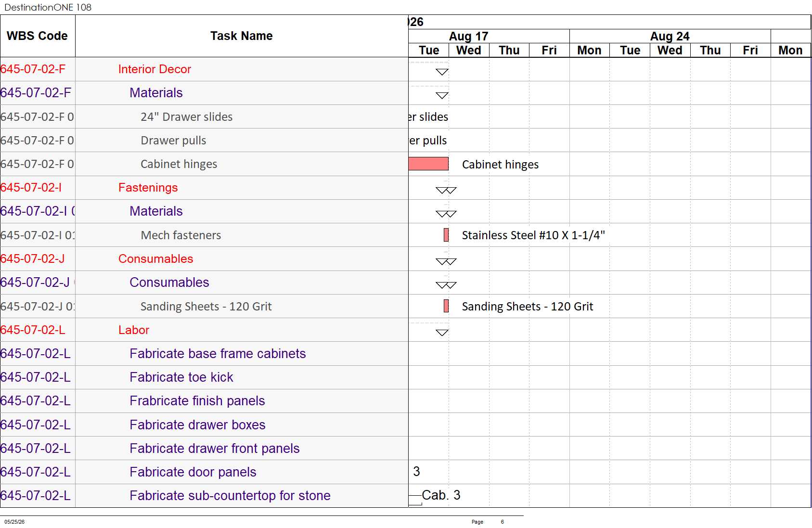Screen dimensions: 812x528
Task: Click the Consumables red summary triangle marker
Action: pyautogui.click(x=446, y=262)
